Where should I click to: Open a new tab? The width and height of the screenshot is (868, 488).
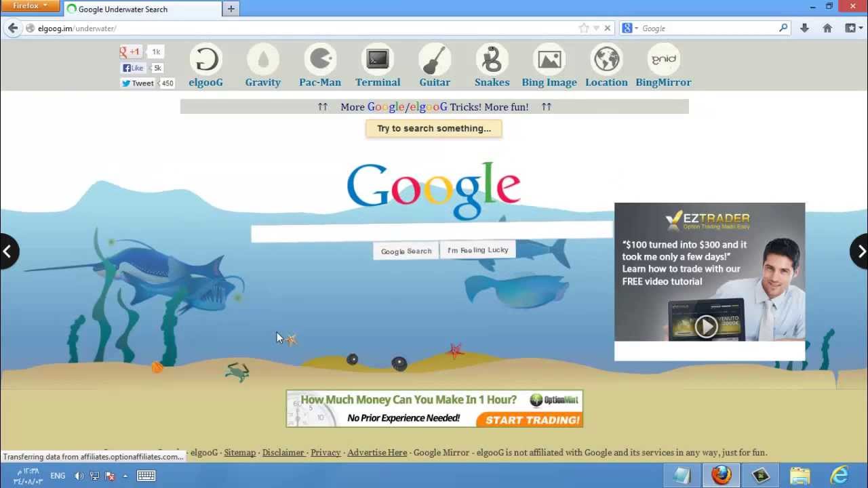click(x=231, y=9)
